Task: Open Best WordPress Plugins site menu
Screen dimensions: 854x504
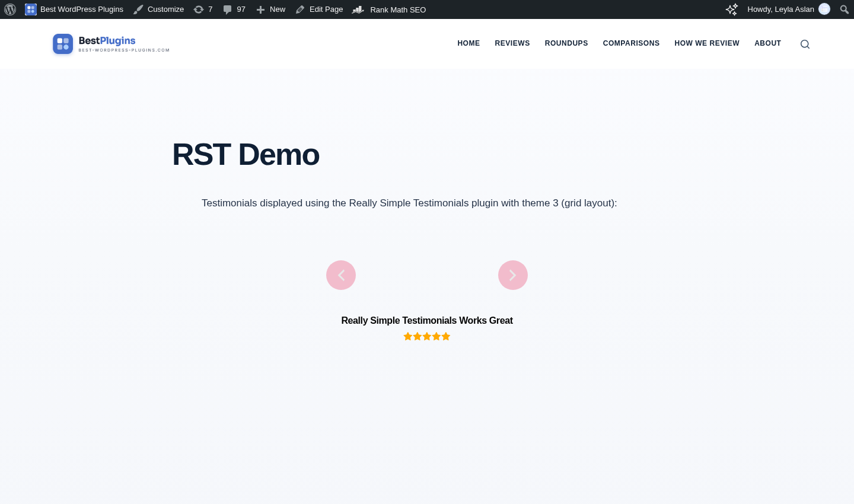Action: click(x=74, y=9)
